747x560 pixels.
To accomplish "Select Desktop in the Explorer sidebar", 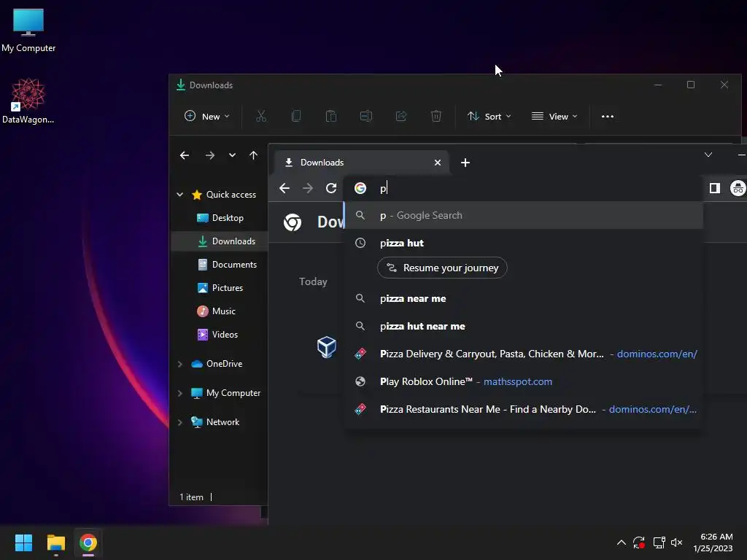I will pyautogui.click(x=220, y=217).
